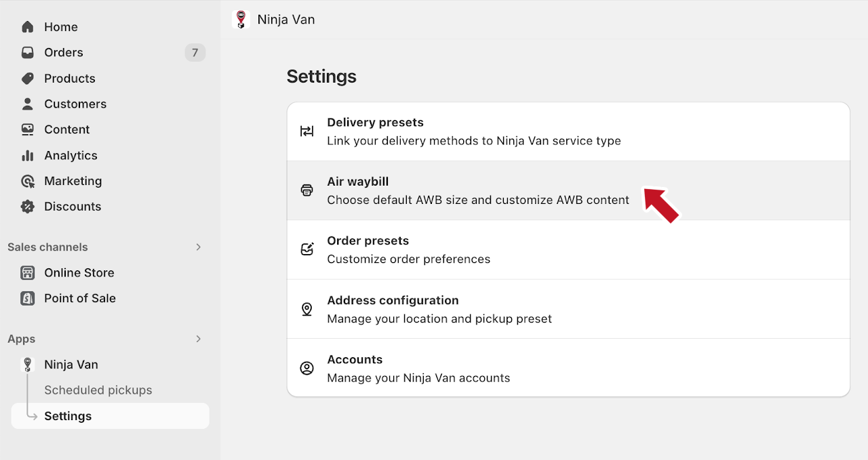Click the Discounts badge icon
The height and width of the screenshot is (460, 868).
(28, 207)
